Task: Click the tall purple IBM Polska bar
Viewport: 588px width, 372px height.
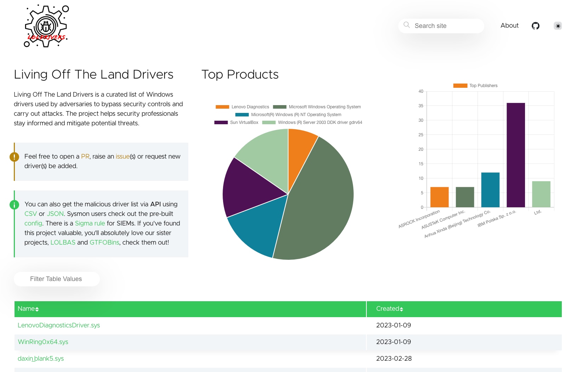Action: coord(516,155)
